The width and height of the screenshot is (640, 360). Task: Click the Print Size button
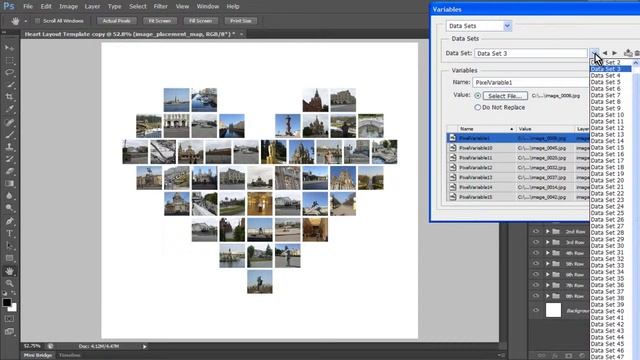241,21
